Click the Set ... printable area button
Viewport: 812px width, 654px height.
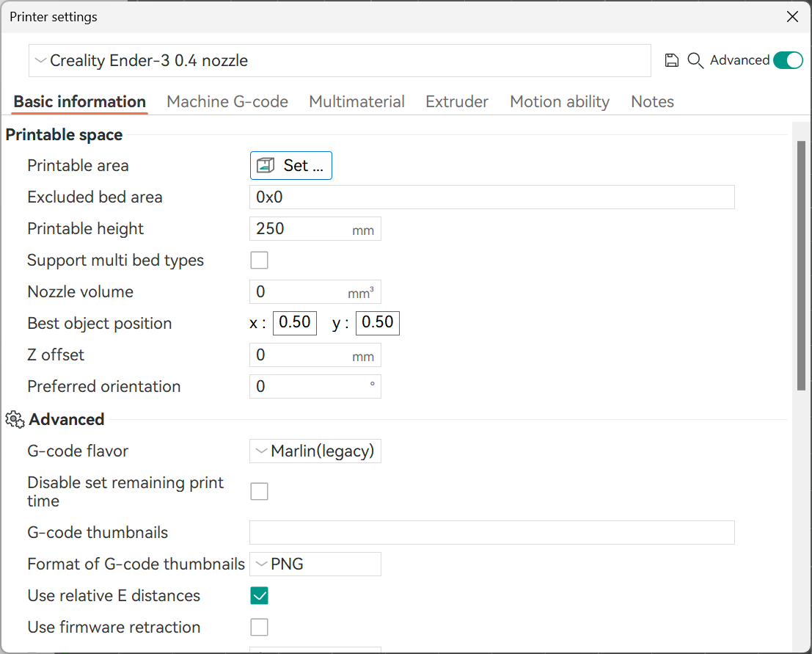291,165
